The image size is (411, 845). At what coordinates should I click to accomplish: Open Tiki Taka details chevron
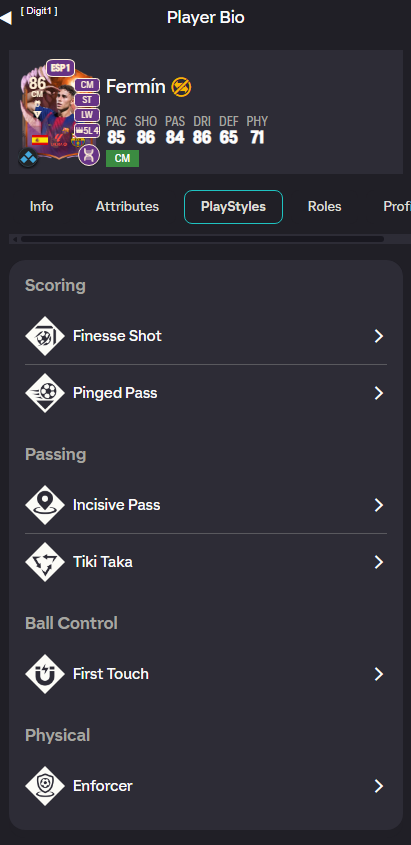tap(379, 562)
